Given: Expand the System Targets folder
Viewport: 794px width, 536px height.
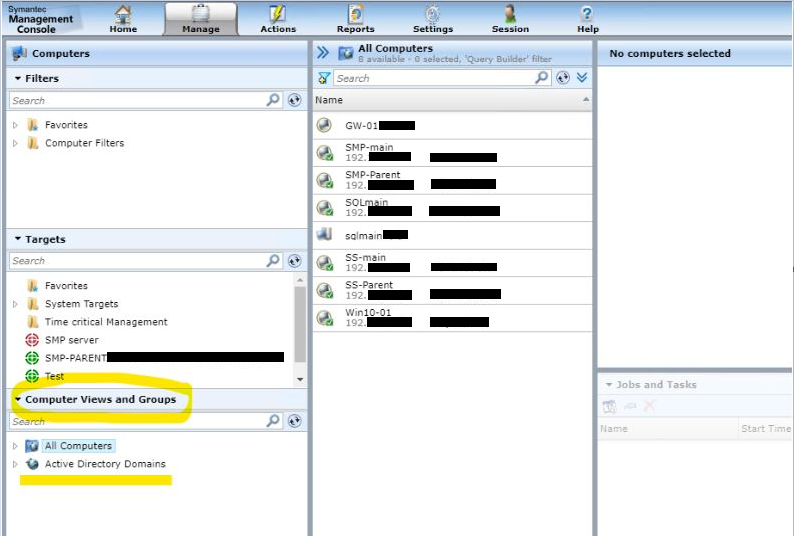Looking at the screenshot, I should [15, 304].
